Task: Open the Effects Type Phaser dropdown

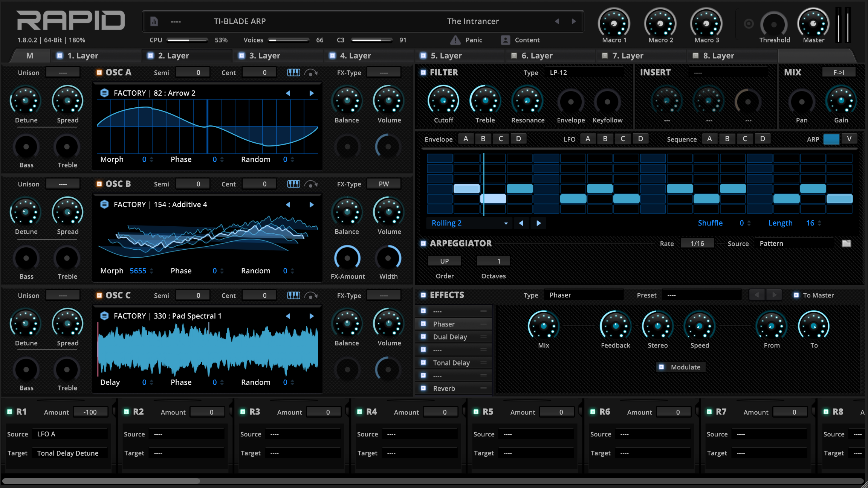Action: (x=584, y=295)
